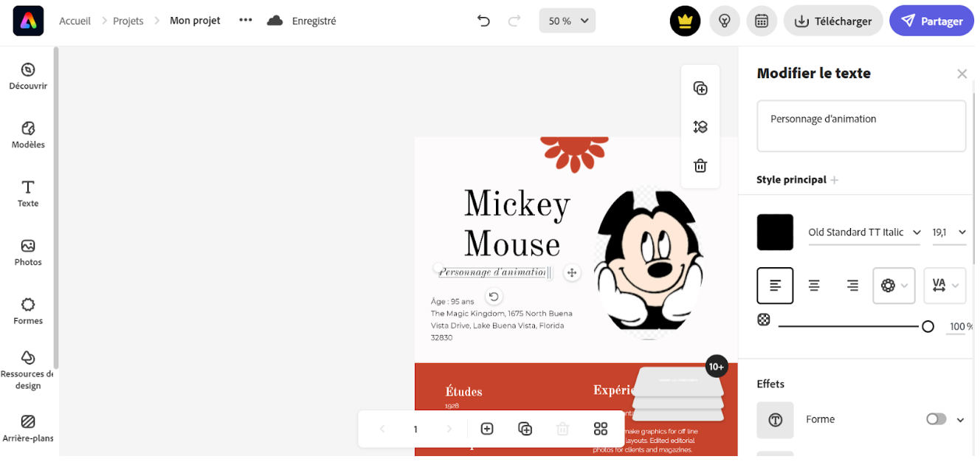Click the opacity slider handle
Screen dimensions: 980x462
[928, 326]
